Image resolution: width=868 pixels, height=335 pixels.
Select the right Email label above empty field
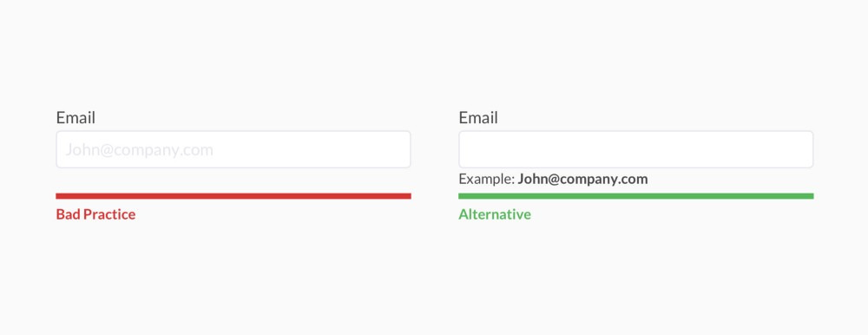pyautogui.click(x=478, y=117)
